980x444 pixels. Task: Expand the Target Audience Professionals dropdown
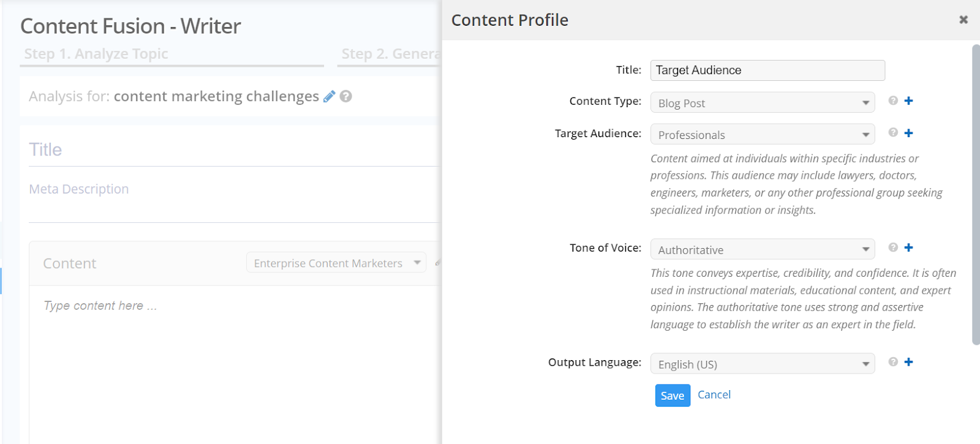(763, 135)
